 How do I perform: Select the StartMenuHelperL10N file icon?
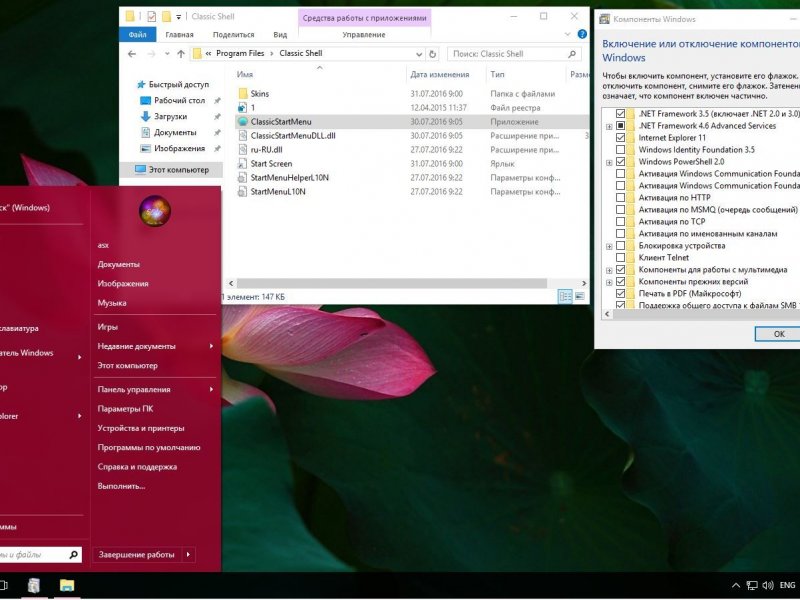click(243, 178)
